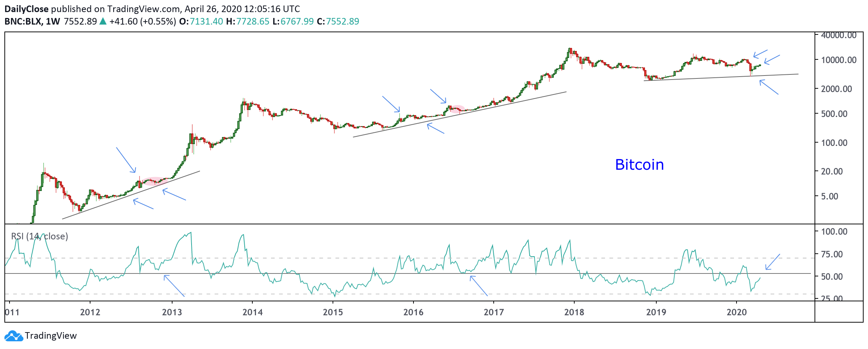The image size is (868, 349).
Task: Click the 2017 time axis label
Action: (494, 312)
